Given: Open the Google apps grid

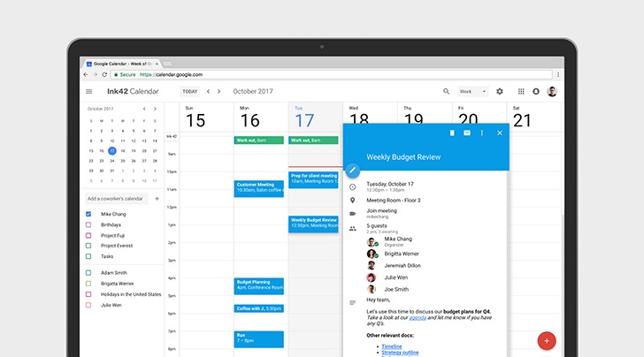Looking at the screenshot, I should point(521,92).
